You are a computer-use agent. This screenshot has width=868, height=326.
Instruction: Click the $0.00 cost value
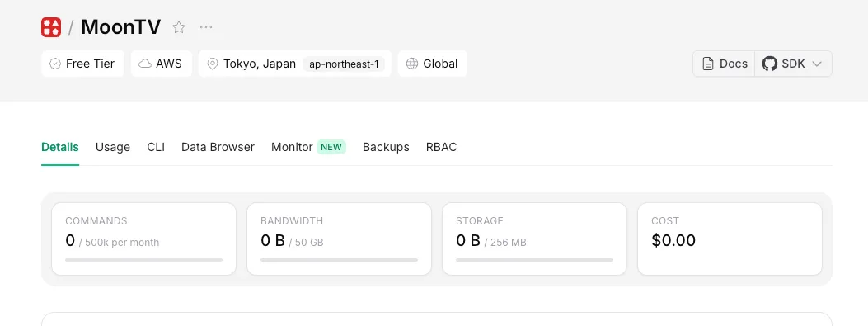click(x=673, y=240)
